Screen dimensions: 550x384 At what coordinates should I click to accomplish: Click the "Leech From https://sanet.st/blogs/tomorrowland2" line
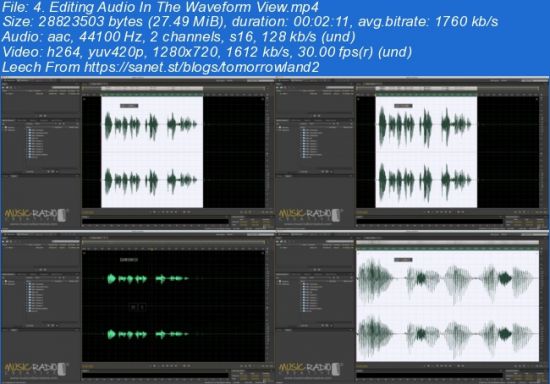tap(160, 67)
